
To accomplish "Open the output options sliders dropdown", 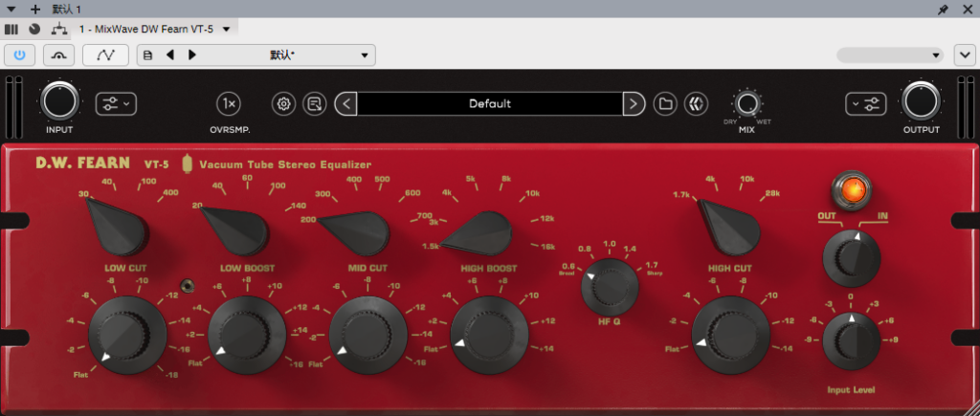I will pyautogui.click(x=866, y=103).
